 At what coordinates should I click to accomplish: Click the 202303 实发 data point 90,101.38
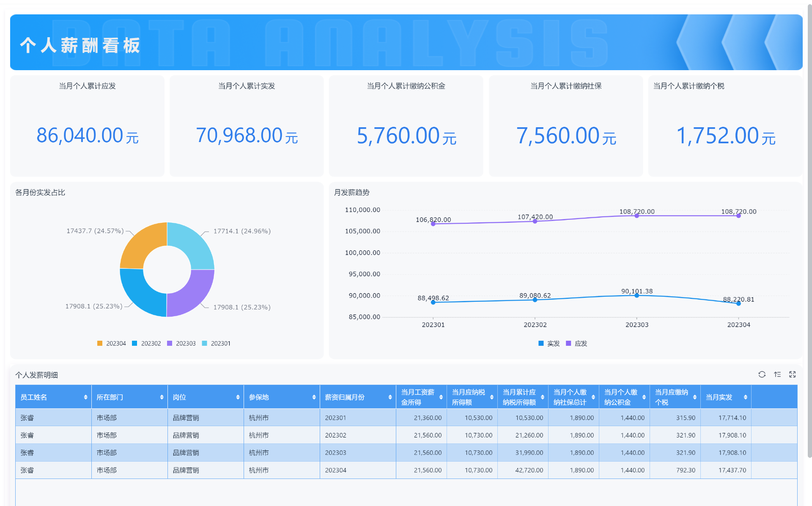(636, 295)
